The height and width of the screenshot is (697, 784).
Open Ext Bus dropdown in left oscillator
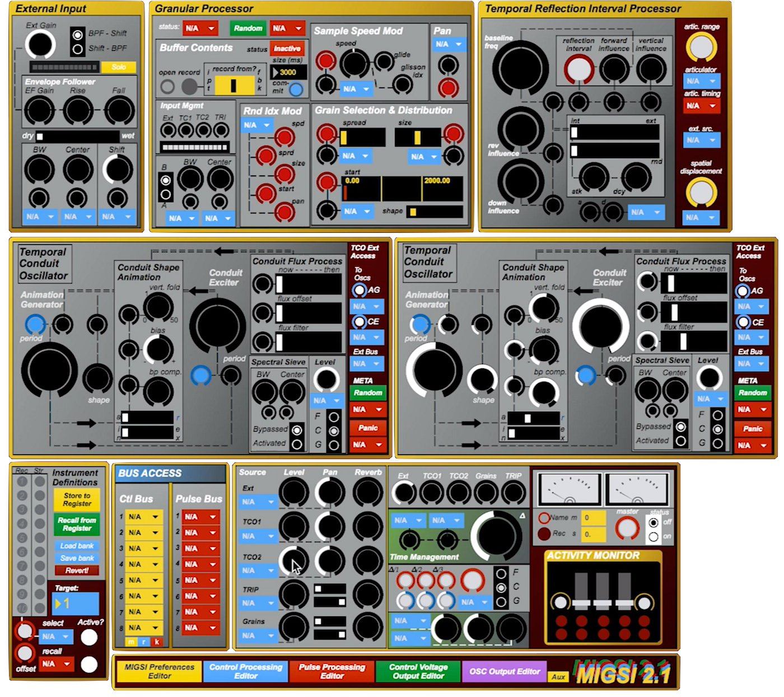pos(367,364)
